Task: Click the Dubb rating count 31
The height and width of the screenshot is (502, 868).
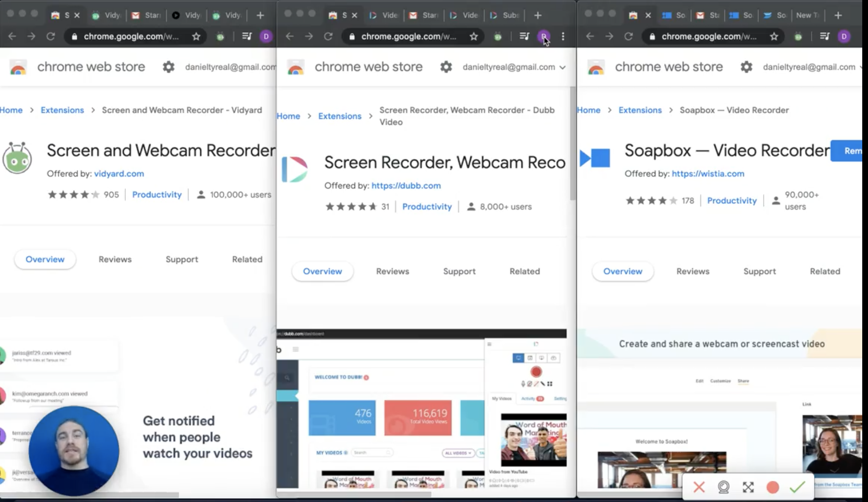Action: click(x=385, y=206)
